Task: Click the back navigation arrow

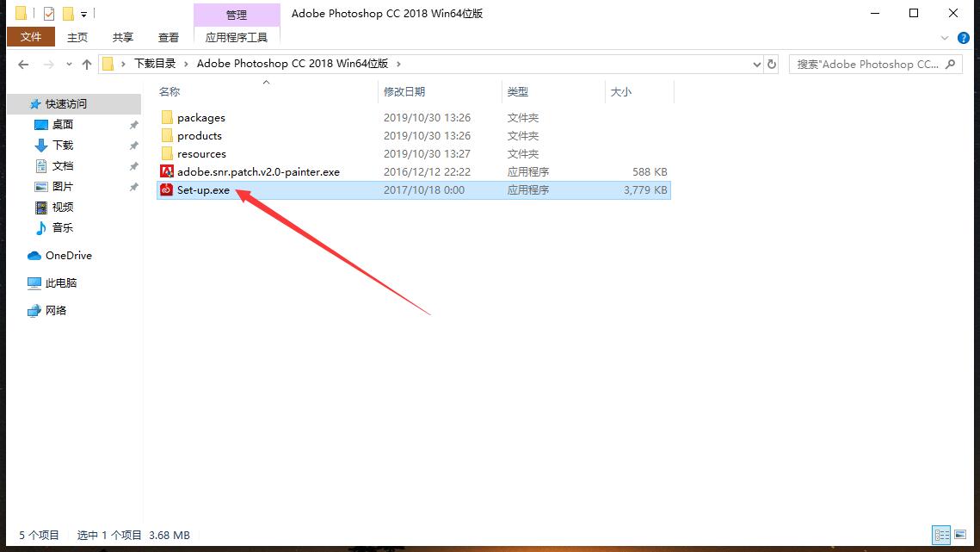Action: coord(22,63)
